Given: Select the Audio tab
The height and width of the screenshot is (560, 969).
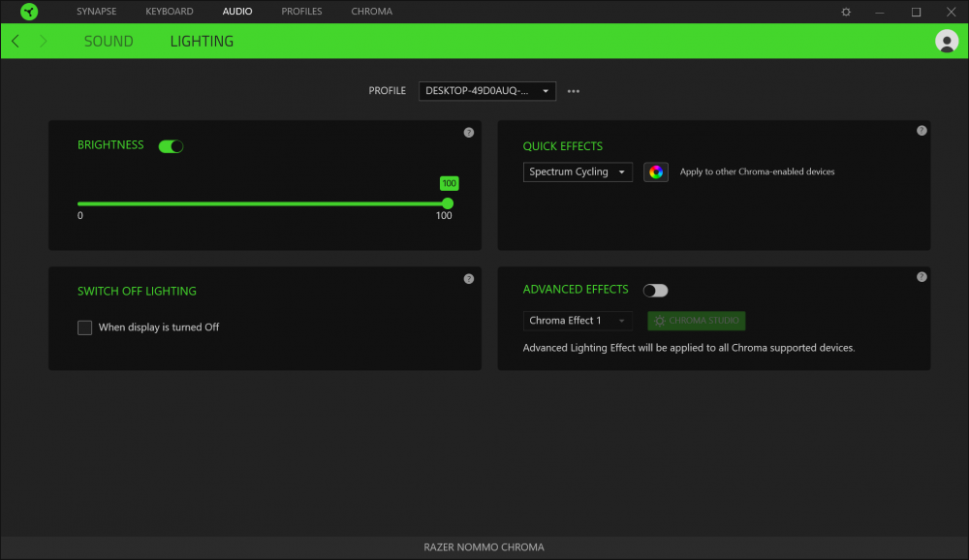Looking at the screenshot, I should [x=237, y=11].
